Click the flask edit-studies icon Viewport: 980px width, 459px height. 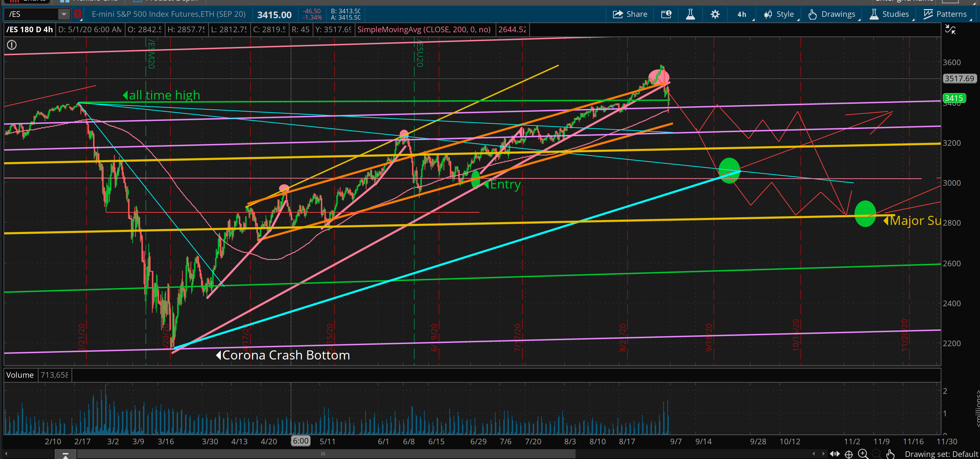pos(690,14)
